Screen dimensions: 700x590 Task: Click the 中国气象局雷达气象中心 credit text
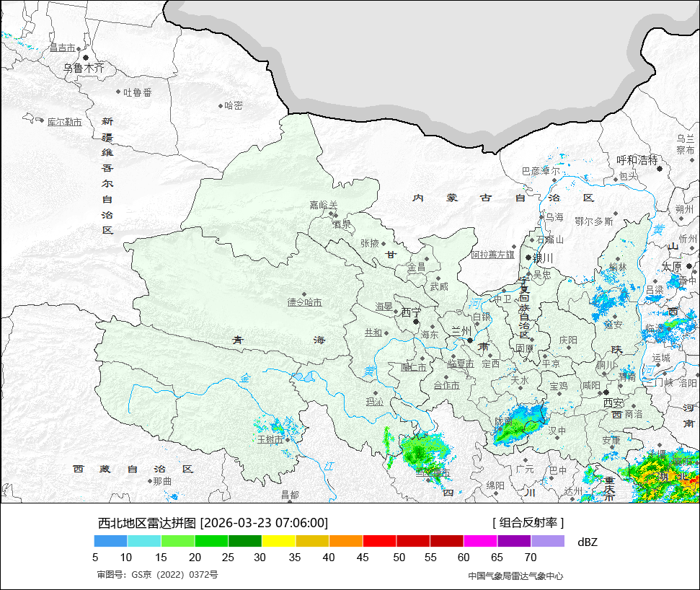[515, 576]
